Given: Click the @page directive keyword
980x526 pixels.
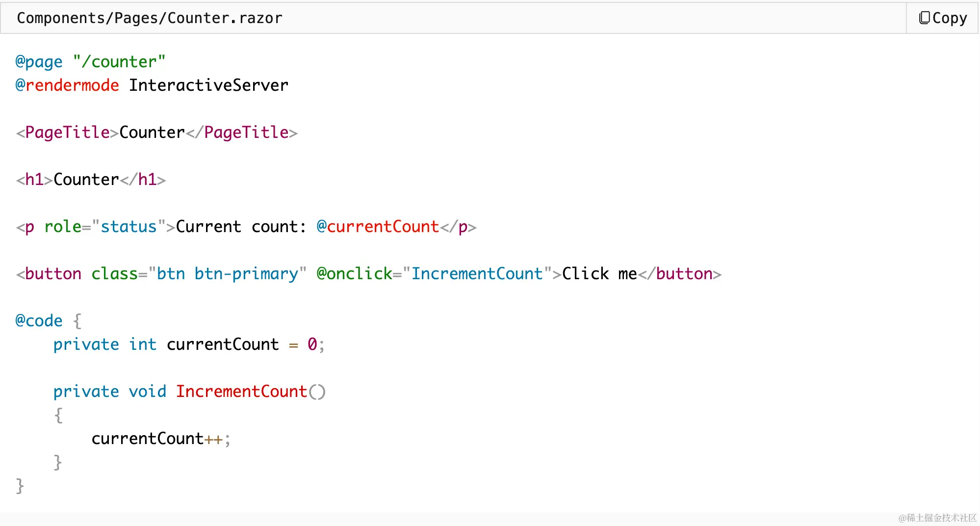Looking at the screenshot, I should pos(39,62).
